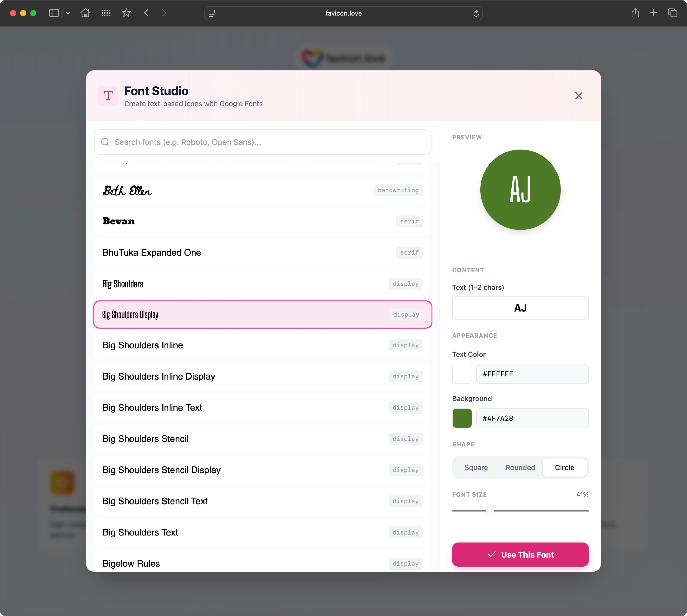Click the font size slider handle
687x616 pixels.
coord(490,511)
